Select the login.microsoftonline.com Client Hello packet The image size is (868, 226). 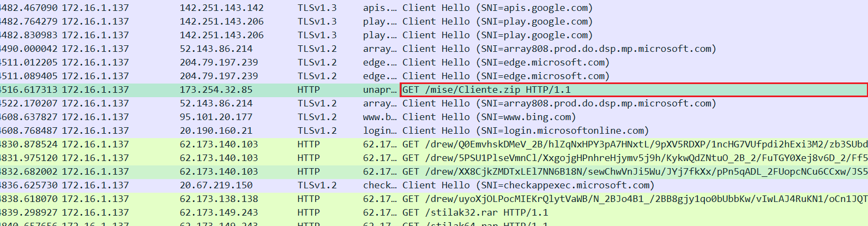[x=525, y=131]
